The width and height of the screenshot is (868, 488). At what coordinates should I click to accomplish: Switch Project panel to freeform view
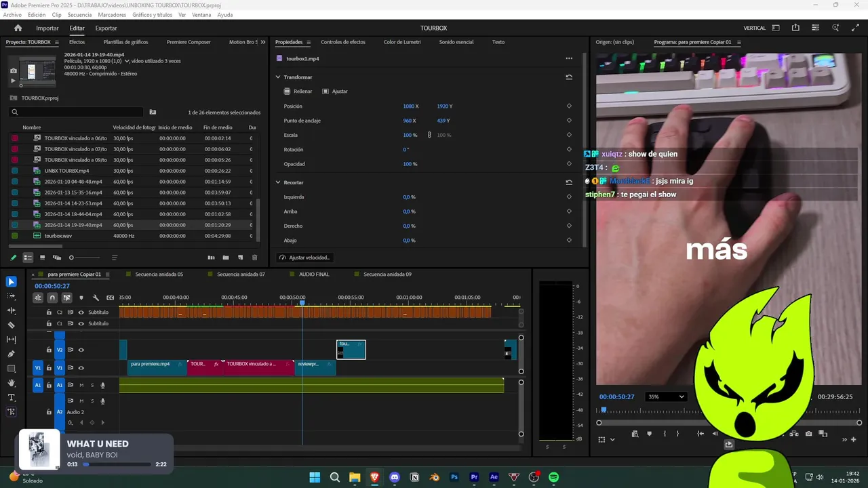pyautogui.click(x=57, y=258)
